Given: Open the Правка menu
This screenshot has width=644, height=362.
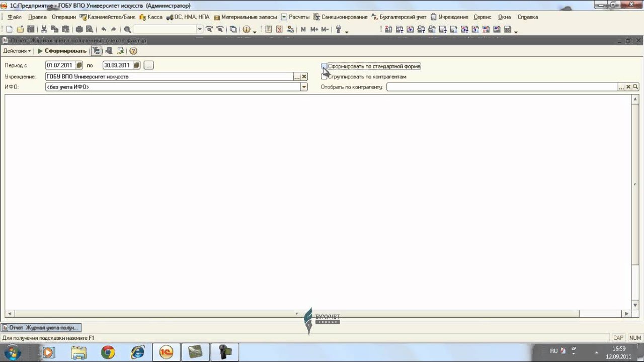Looking at the screenshot, I should (x=37, y=17).
